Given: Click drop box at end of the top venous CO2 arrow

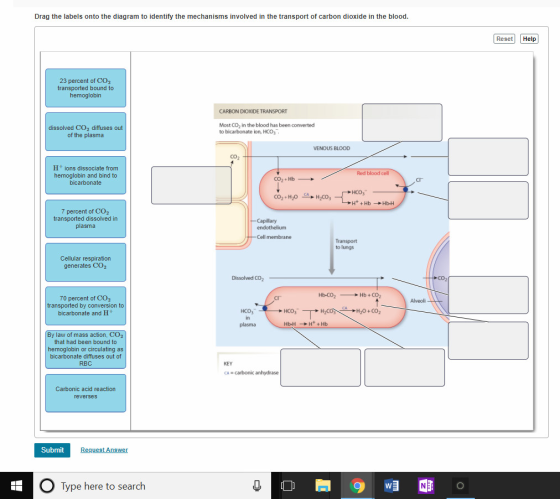Looking at the screenshot, I should click(x=488, y=157).
